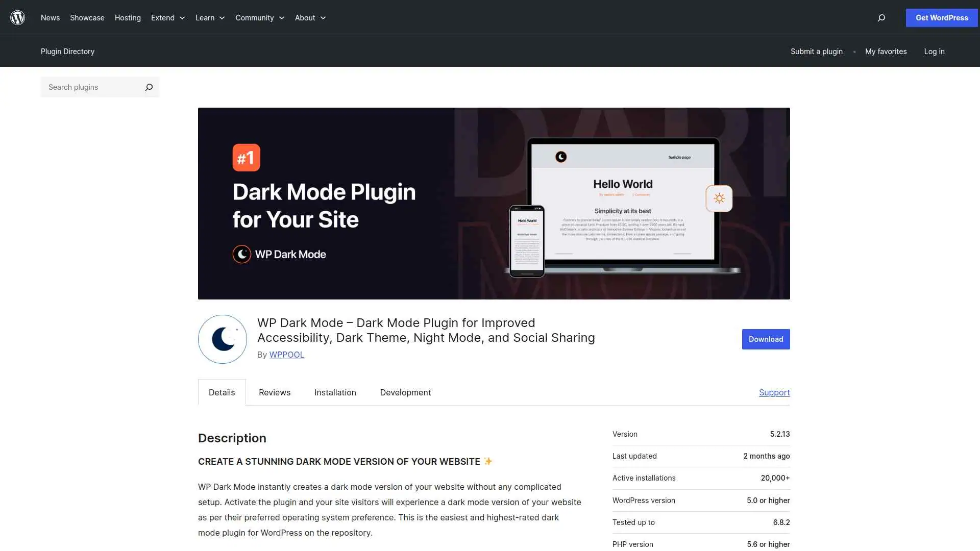The width and height of the screenshot is (980, 551).
Task: Click the Get WordPress button
Action: point(941,18)
